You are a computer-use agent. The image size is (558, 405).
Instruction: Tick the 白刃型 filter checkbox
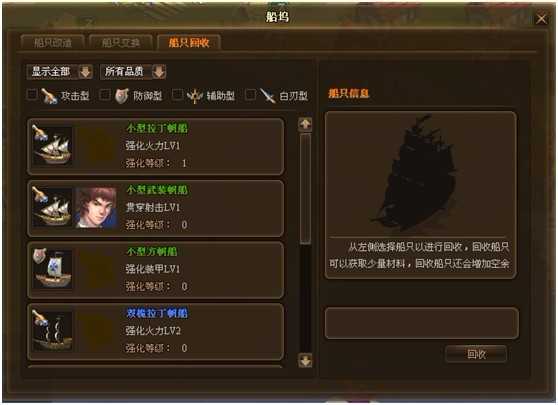click(x=250, y=95)
